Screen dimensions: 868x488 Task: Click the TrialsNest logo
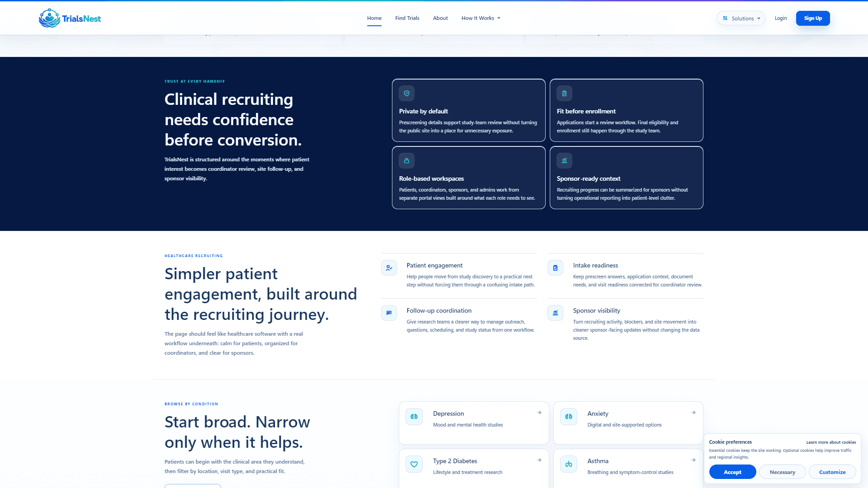(x=70, y=18)
